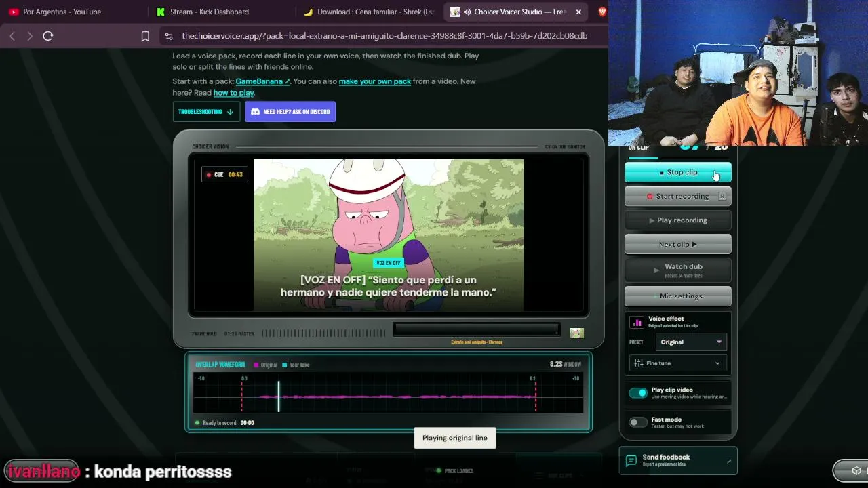Click Send feedback panel
This screenshot has width=868, height=488.
(x=678, y=461)
